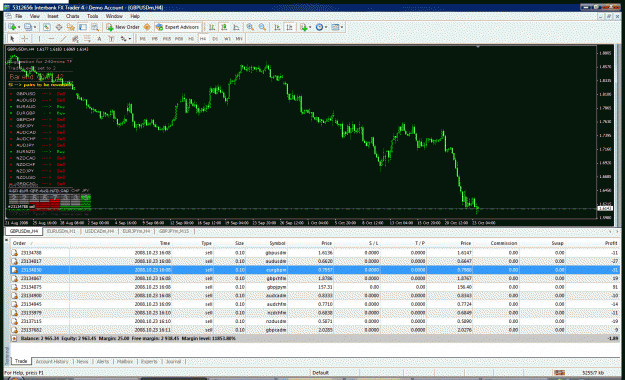Select the text label tool

point(111,39)
